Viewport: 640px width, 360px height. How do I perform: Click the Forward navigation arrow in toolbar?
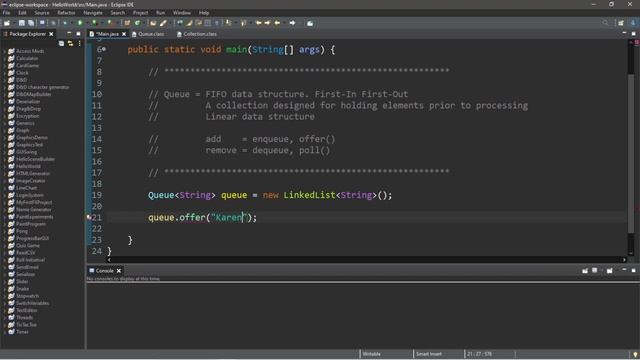pyautogui.click(x=292, y=23)
